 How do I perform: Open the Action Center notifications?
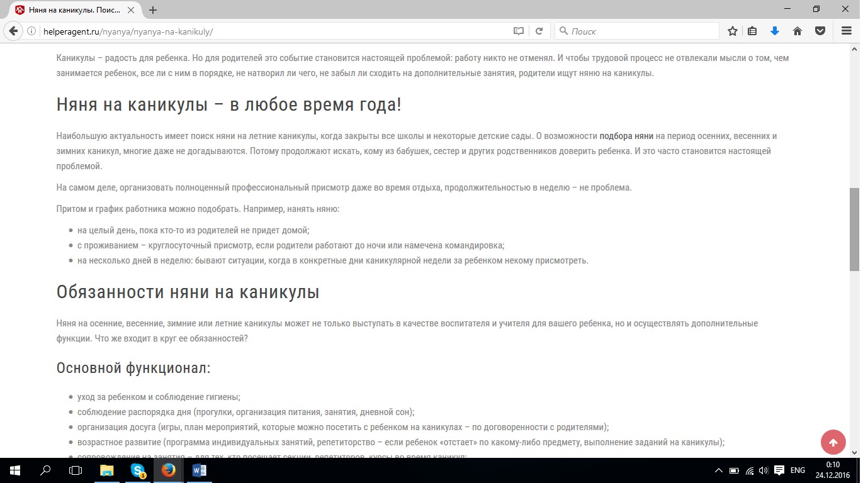pyautogui.click(x=779, y=470)
